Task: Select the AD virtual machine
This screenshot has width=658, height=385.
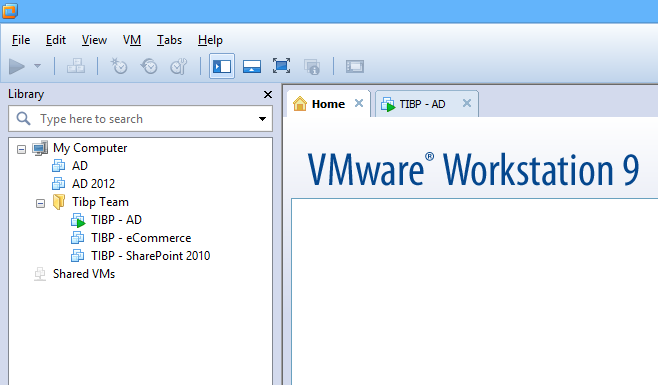Action: [x=80, y=166]
